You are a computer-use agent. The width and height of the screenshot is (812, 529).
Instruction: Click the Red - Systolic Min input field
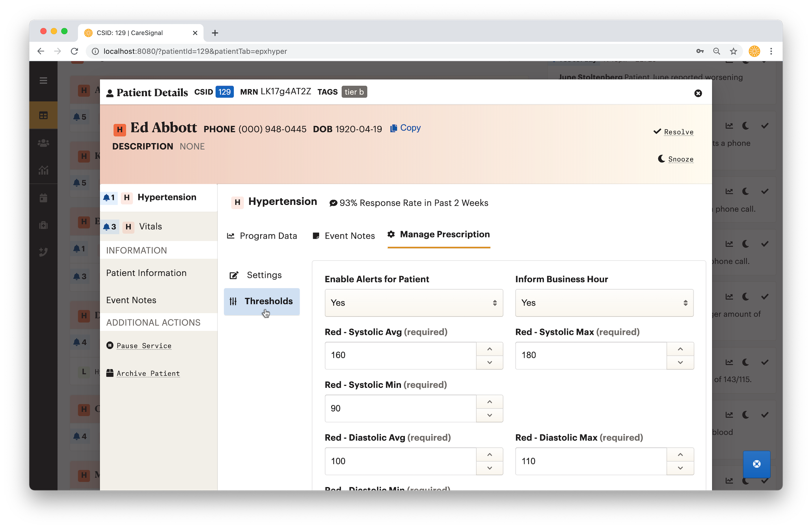click(x=400, y=409)
